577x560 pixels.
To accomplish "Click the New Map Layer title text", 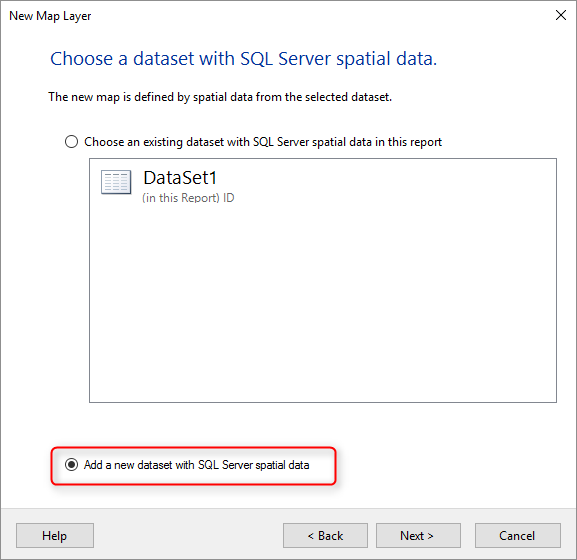I will coord(50,16).
